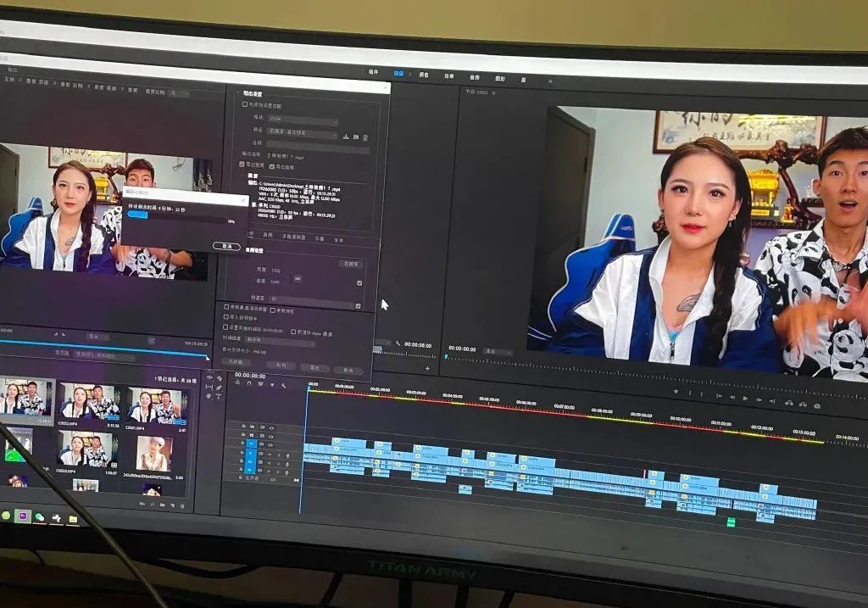868x608 pixels.
Task: Click the Lift button in program monitor
Action: tap(789, 403)
